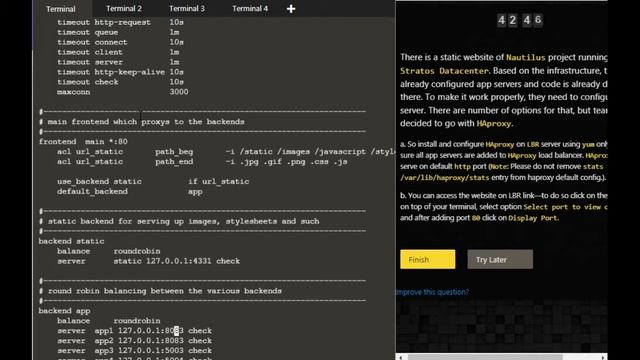Click the horizontal scrollbar in task panel

pos(485,357)
